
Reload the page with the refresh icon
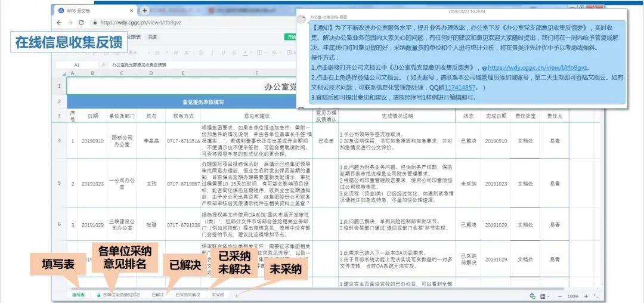click(x=81, y=23)
